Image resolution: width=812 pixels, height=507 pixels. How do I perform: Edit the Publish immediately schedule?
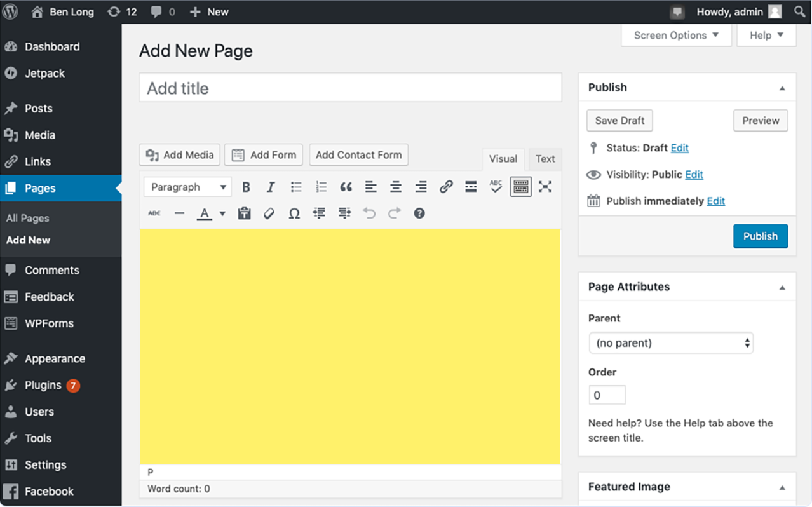click(716, 201)
